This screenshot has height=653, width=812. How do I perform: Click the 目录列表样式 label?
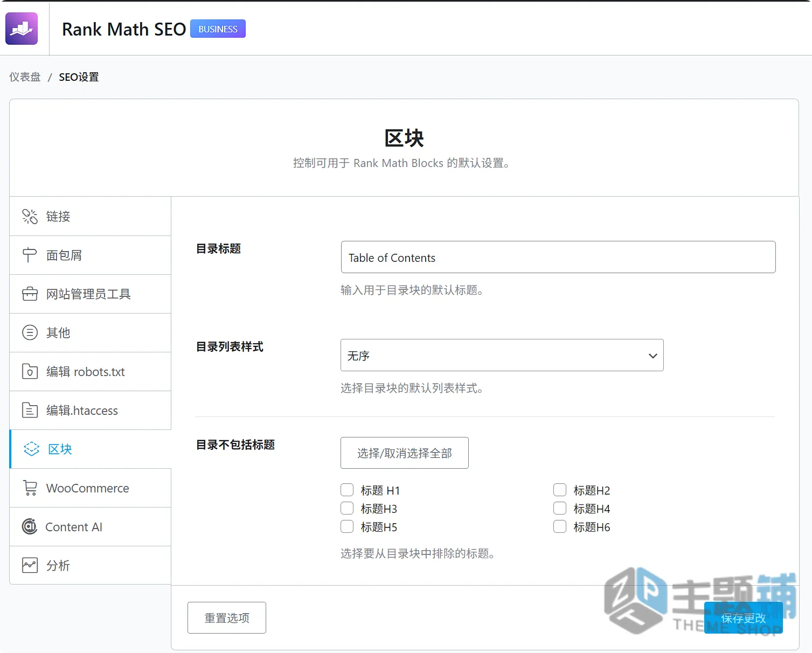click(x=230, y=347)
